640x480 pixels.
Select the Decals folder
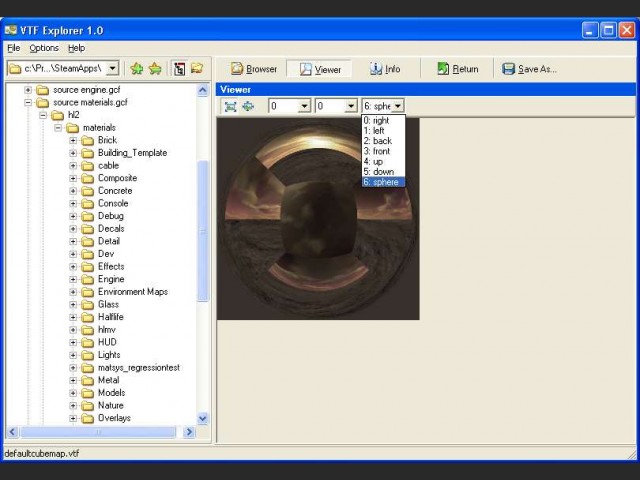click(x=111, y=229)
